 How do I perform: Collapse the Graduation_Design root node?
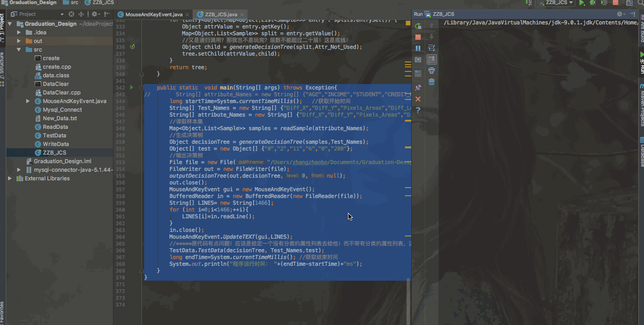coord(10,24)
